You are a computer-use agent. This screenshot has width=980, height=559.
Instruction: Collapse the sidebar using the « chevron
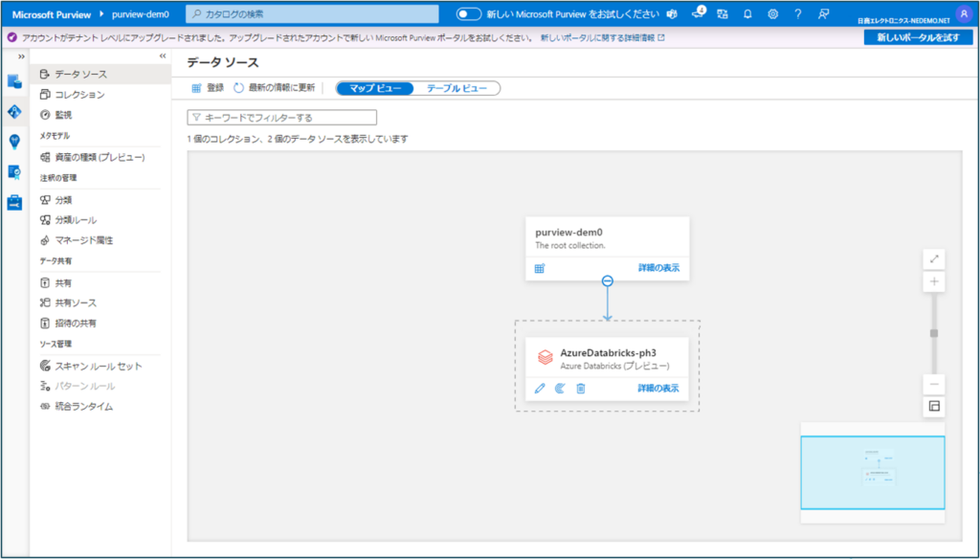point(161,56)
